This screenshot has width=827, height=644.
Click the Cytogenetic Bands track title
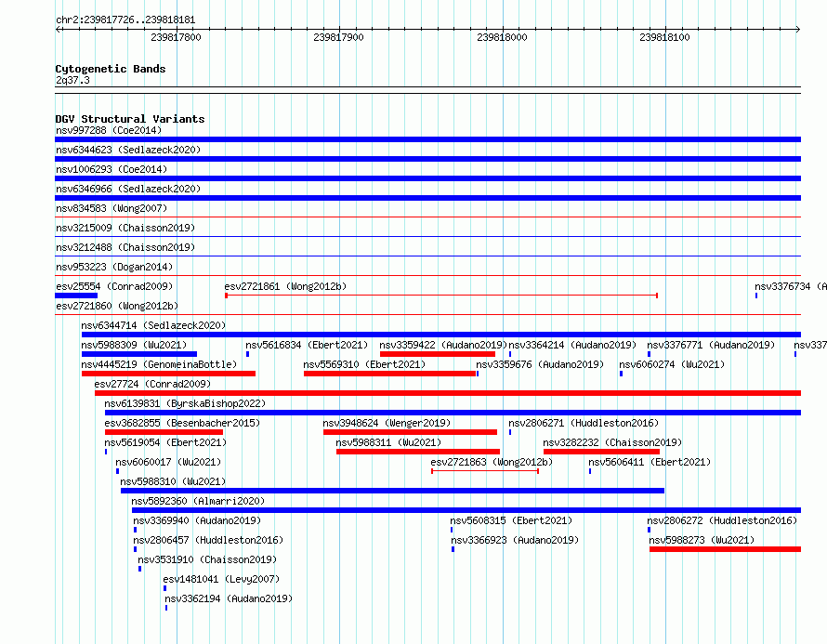111,69
